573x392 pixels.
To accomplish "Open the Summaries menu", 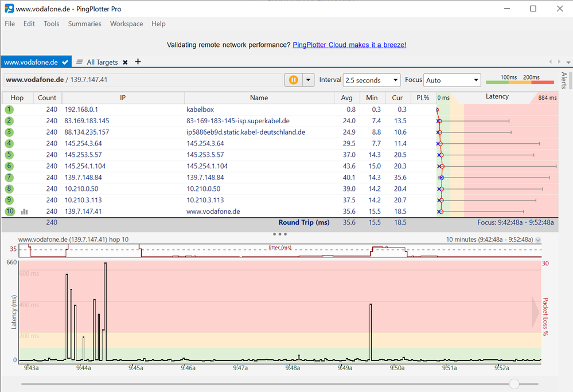I will 84,23.
